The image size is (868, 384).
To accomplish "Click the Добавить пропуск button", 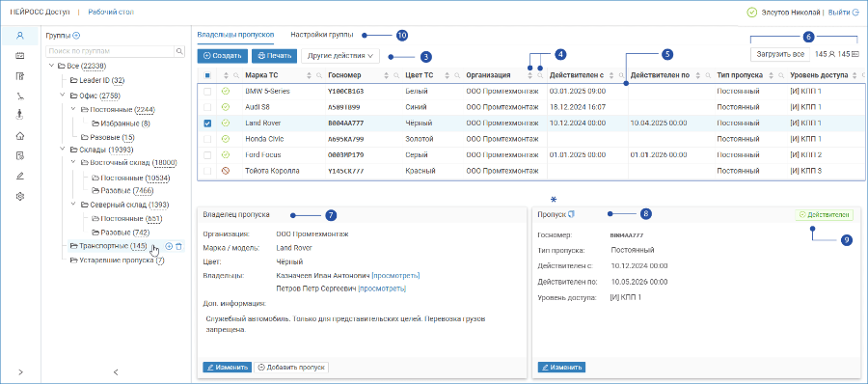I will (x=291, y=368).
